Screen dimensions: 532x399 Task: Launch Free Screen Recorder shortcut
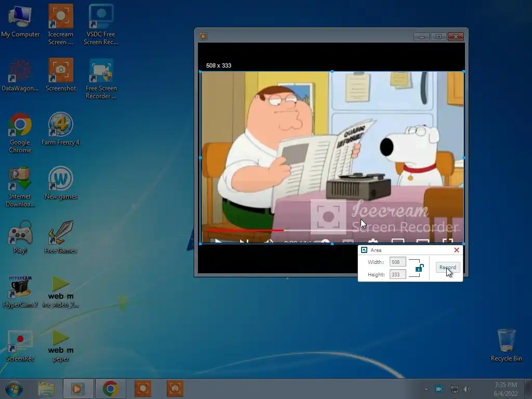click(x=101, y=79)
